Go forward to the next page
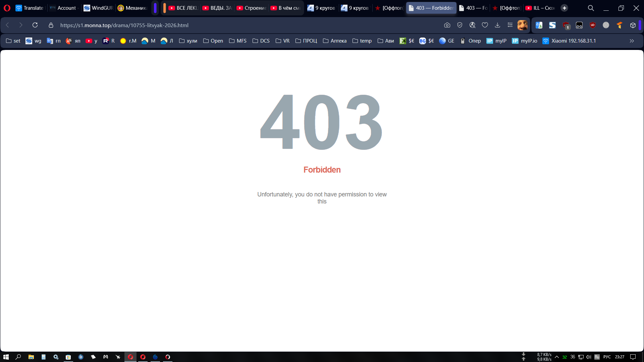The image size is (644, 362). (x=21, y=25)
